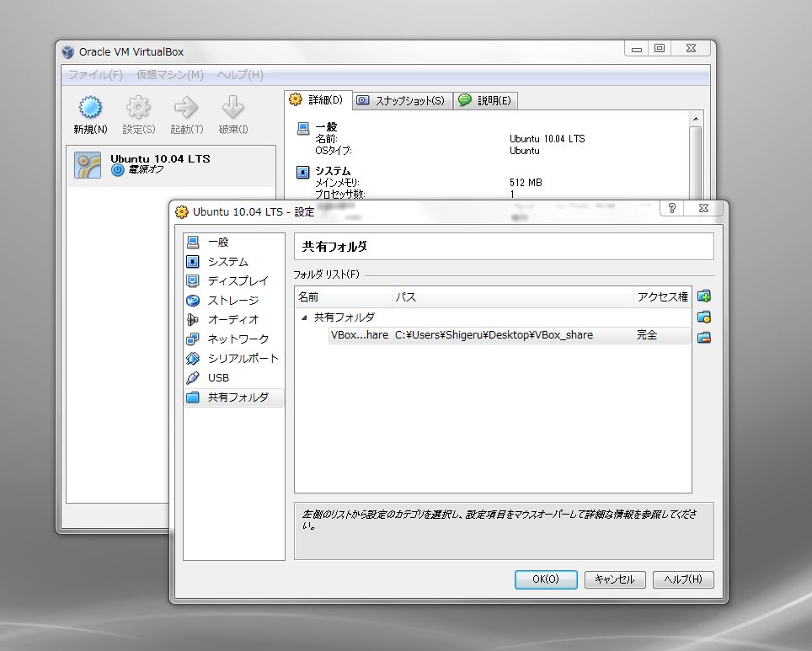Viewport: 812px width, 651px height.
Task: Click the 512 MB memory value
Action: tap(526, 182)
